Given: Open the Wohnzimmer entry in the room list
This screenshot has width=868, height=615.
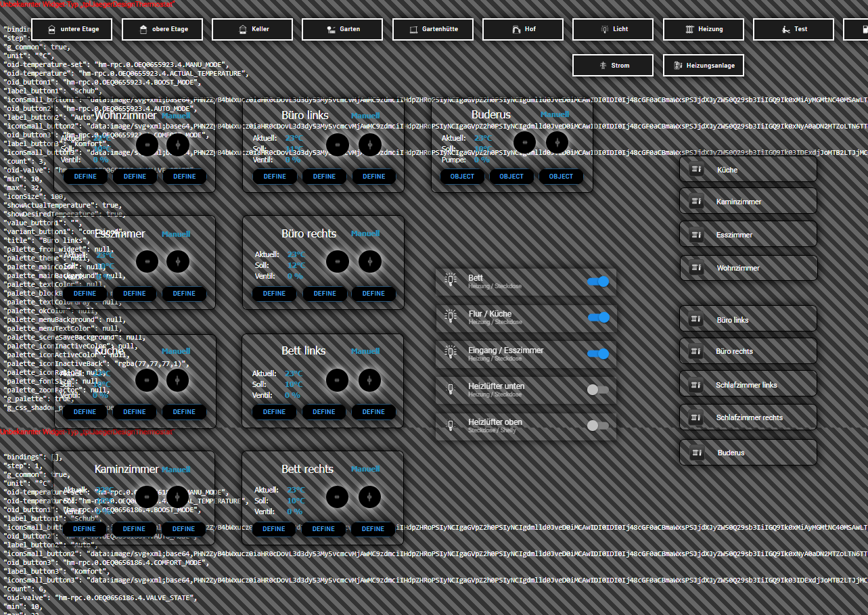Looking at the screenshot, I should click(748, 268).
